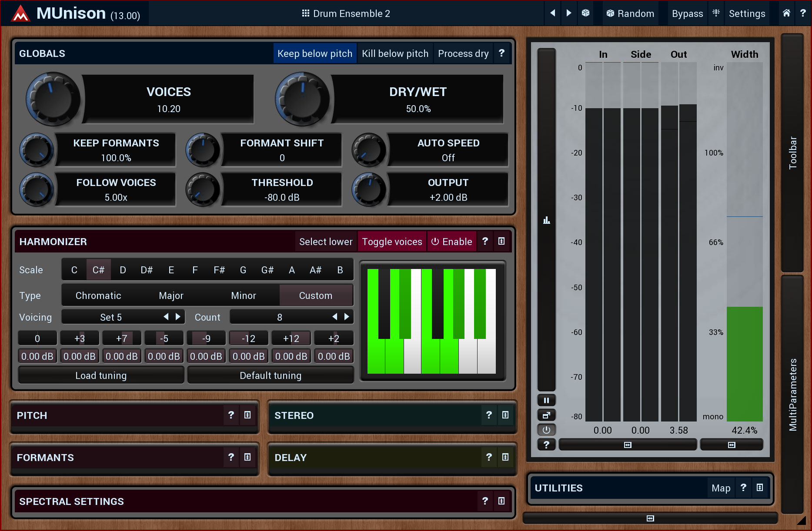Open the Settings menu
The image size is (812, 531).
[x=747, y=13]
